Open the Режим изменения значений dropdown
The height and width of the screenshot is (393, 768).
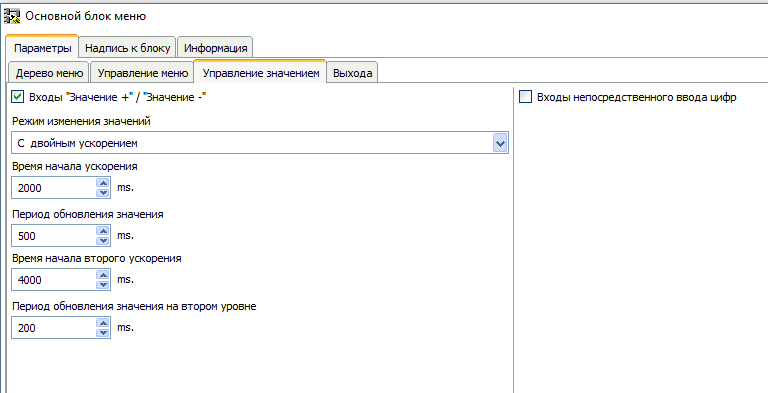pyautogui.click(x=260, y=143)
